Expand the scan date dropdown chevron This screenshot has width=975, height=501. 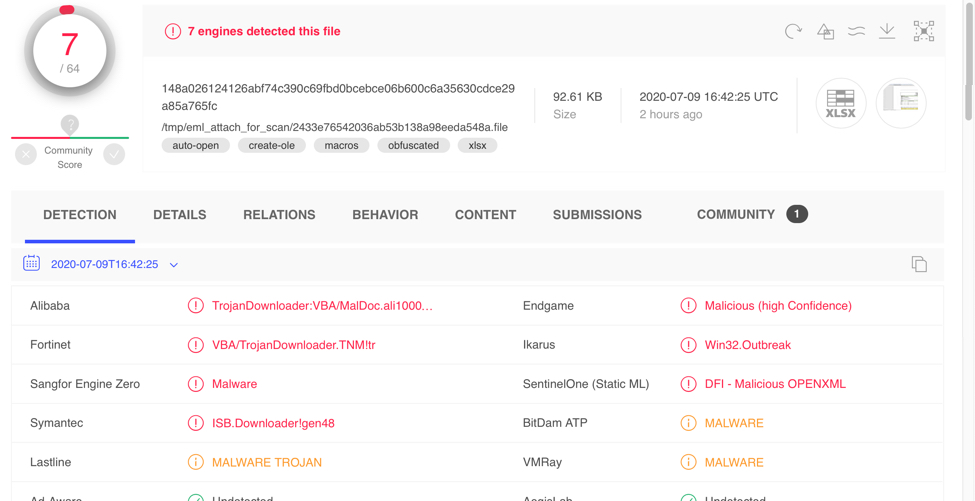pos(174,265)
